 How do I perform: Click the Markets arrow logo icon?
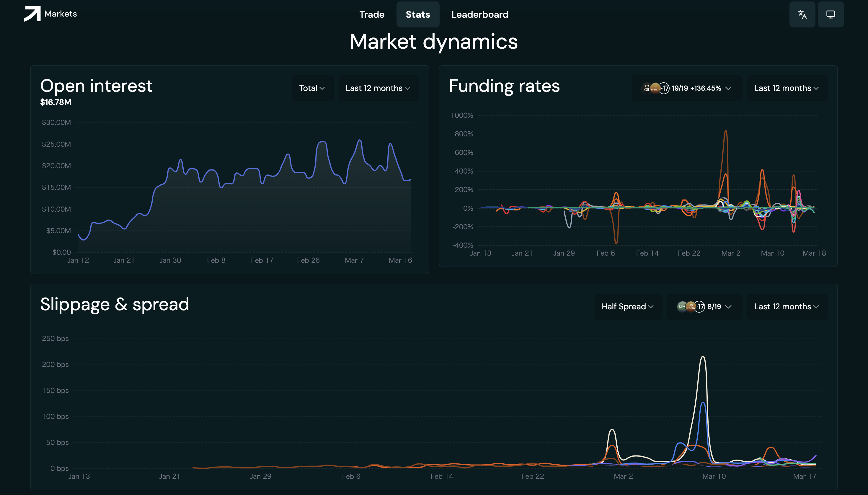(x=32, y=14)
